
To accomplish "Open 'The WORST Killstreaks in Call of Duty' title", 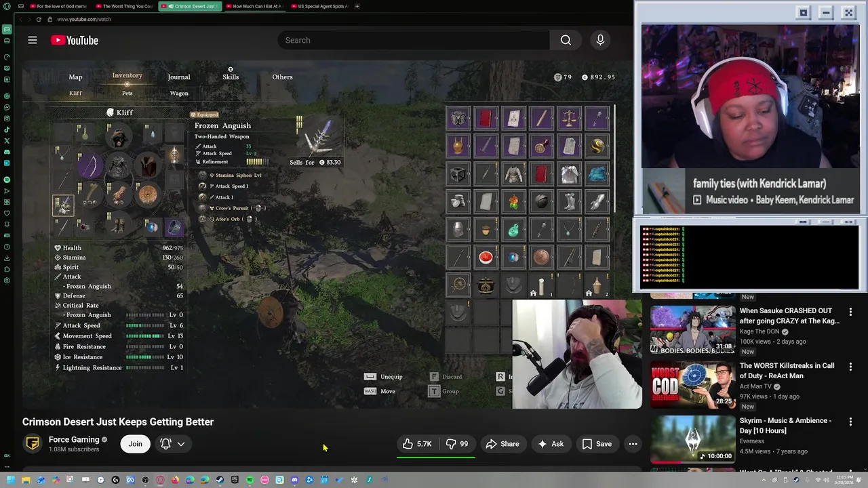I will coord(787,371).
